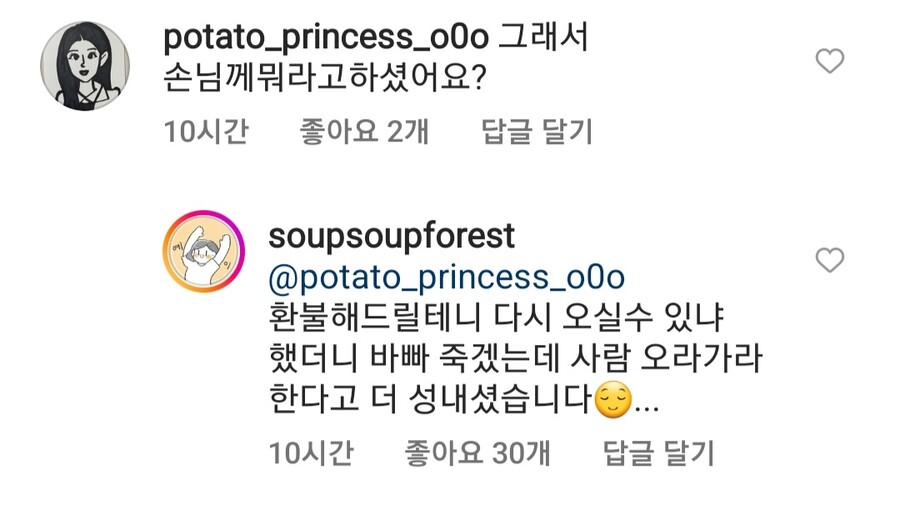This screenshot has height=520, width=900.
Task: Open the potato_princess_o0o profile picture
Action: click(85, 66)
